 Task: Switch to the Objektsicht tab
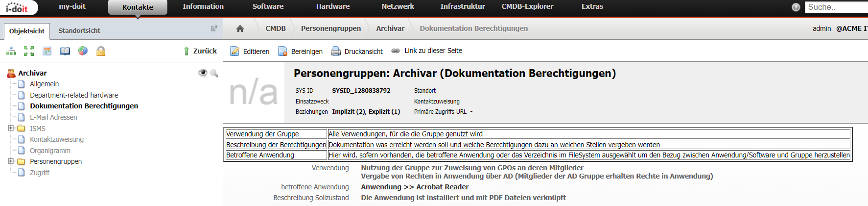click(27, 31)
